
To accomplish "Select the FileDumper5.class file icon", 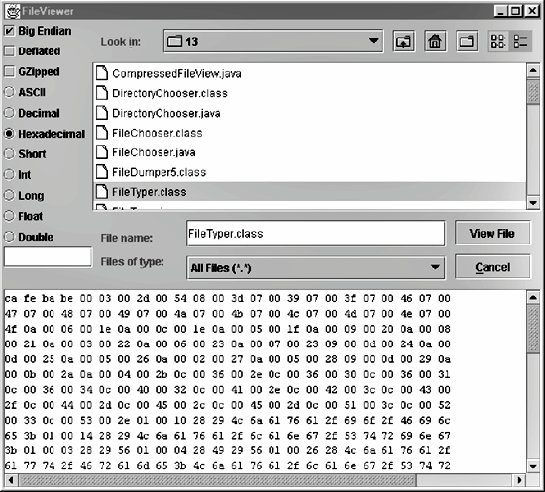I will [102, 172].
